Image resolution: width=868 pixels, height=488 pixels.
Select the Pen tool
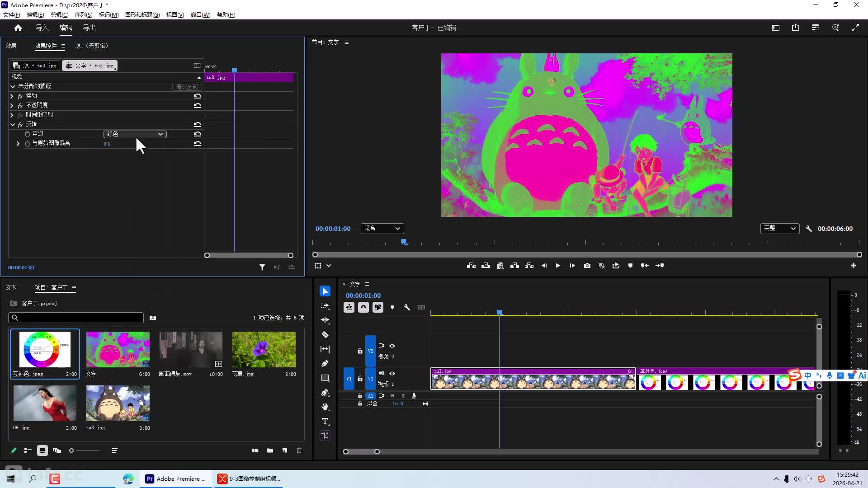[325, 363]
